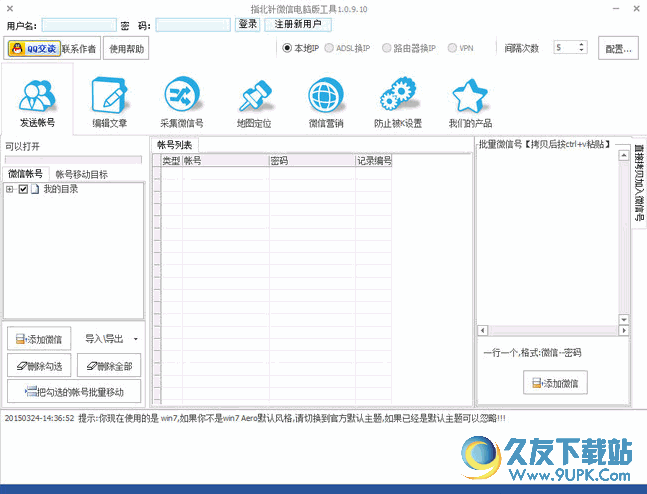This screenshot has width=647, height=494.
Task: Click the 帐号 column header
Action: [x=225, y=161]
